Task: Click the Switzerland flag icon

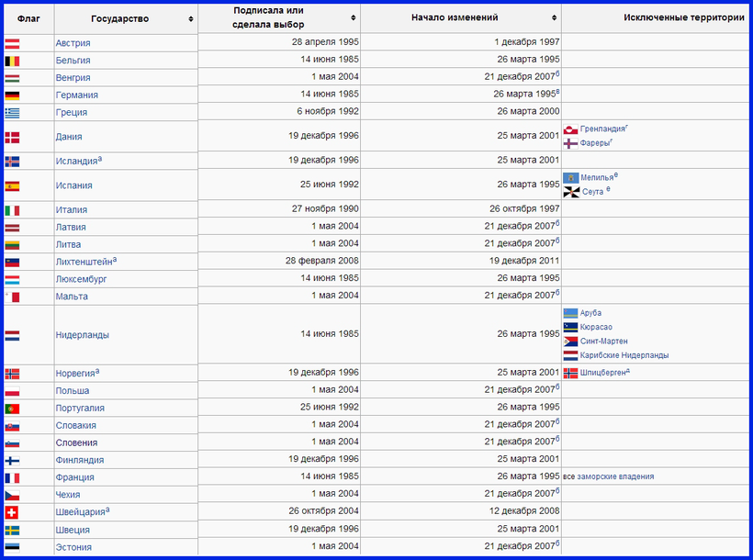Action: point(13,512)
